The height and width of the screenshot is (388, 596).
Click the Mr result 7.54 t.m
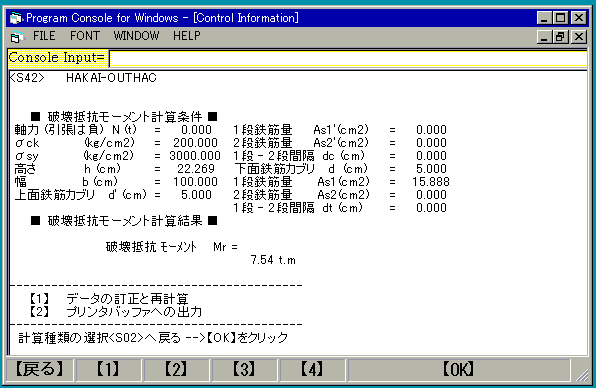273,260
